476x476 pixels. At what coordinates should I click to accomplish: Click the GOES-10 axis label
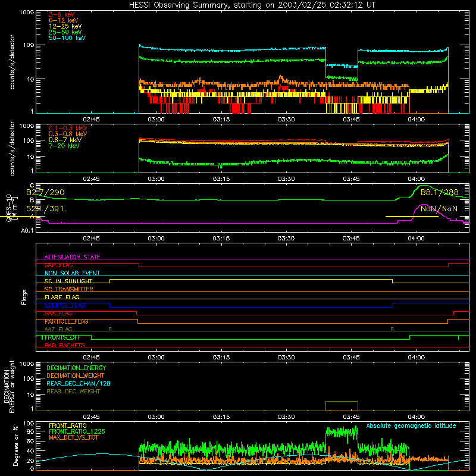[x=9, y=208]
